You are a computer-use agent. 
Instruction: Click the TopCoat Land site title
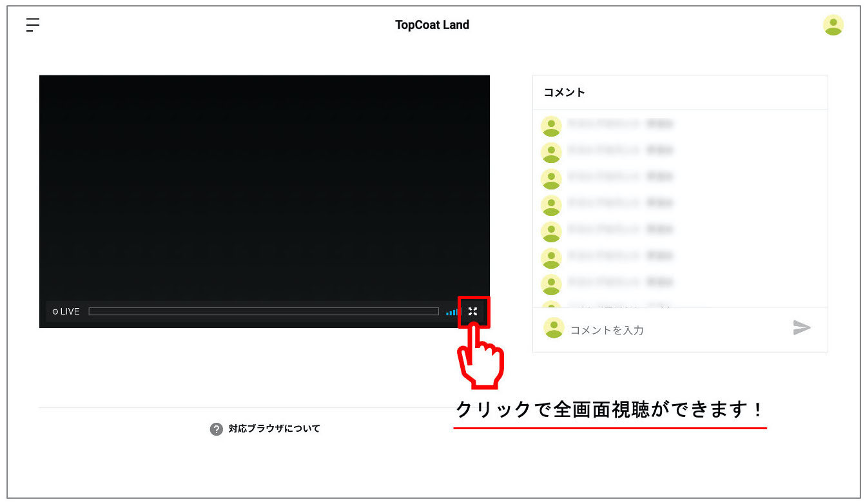[432, 25]
